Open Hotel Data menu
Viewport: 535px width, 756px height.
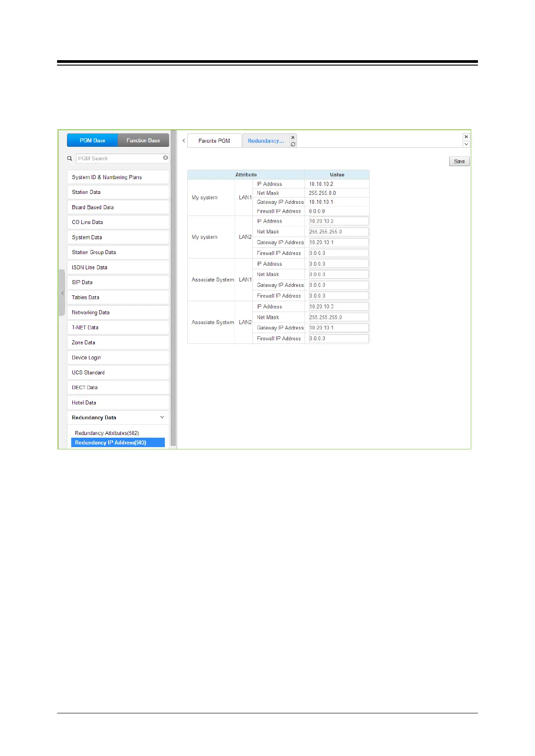pyautogui.click(x=118, y=403)
